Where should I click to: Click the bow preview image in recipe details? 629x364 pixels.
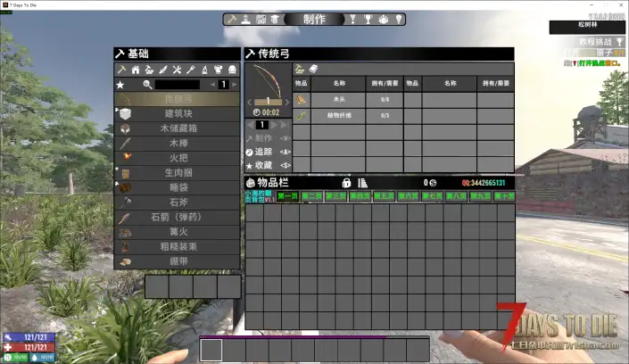point(268,81)
